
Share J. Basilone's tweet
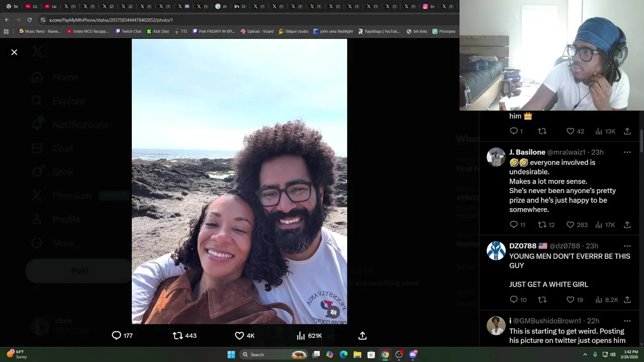627,225
